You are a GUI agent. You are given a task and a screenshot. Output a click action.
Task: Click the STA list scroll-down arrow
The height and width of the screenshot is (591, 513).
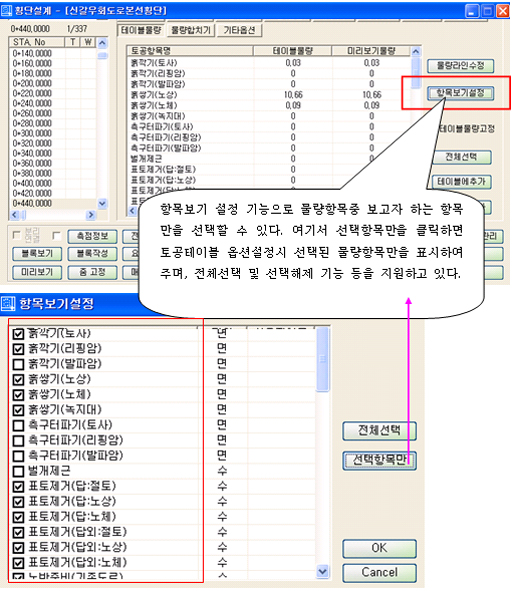103,204
